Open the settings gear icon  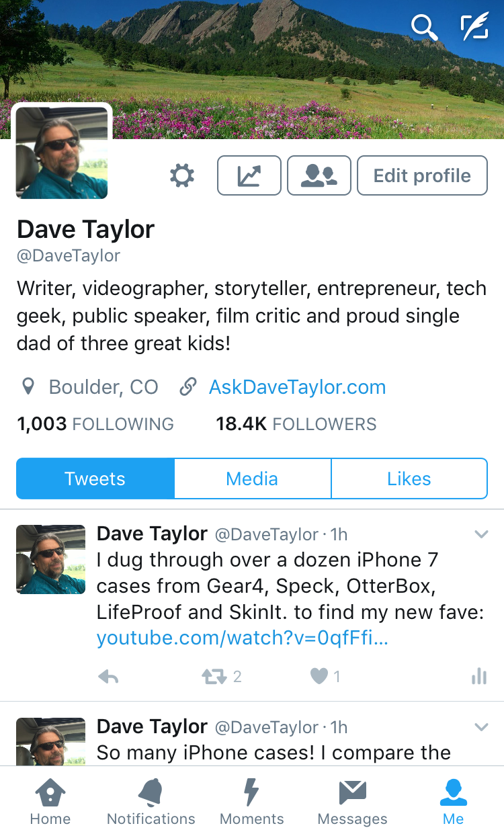point(181,176)
